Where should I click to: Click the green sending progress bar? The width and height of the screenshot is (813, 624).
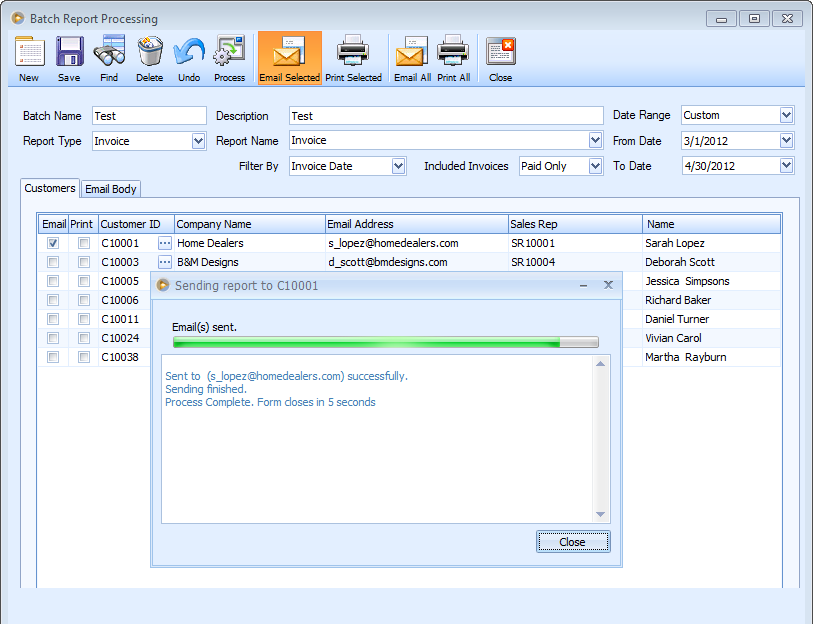[x=386, y=342]
